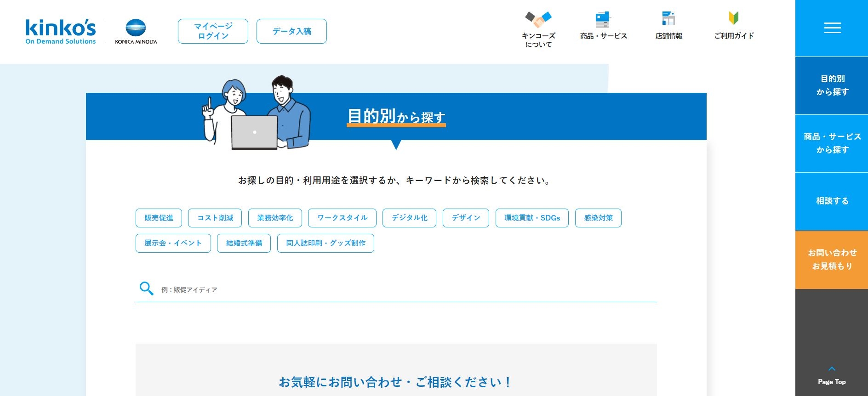Choose the 展示会・イベント purpose tag

(x=173, y=243)
